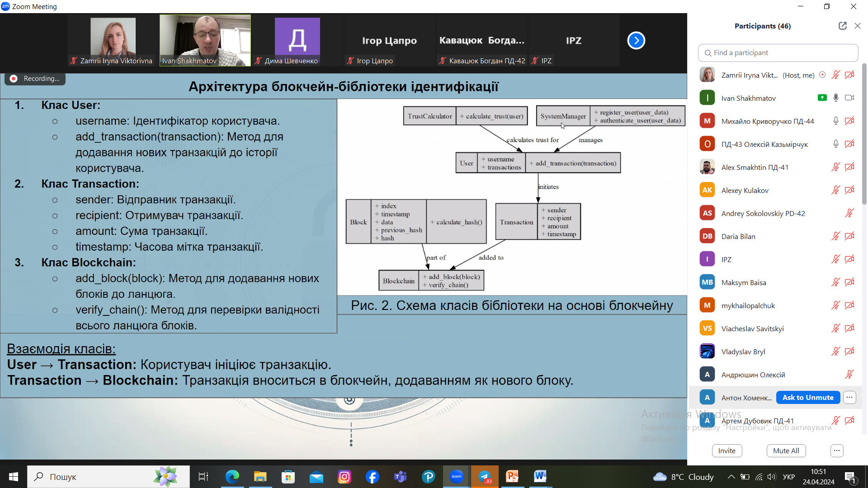This screenshot has height=488, width=868.
Task: Toggle Zamrii Iryna's camera-off icon
Action: pyautogui.click(x=849, y=75)
